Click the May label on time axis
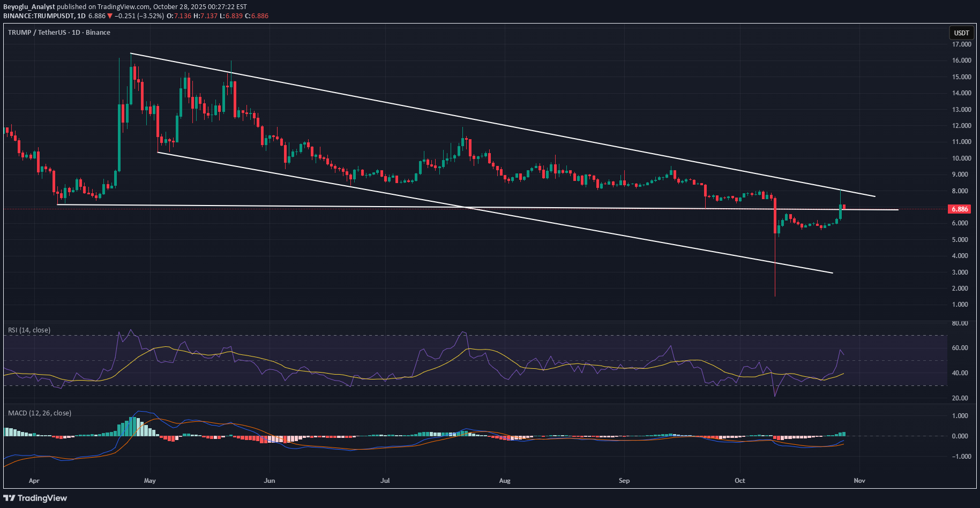The height and width of the screenshot is (508, 980). 150,481
